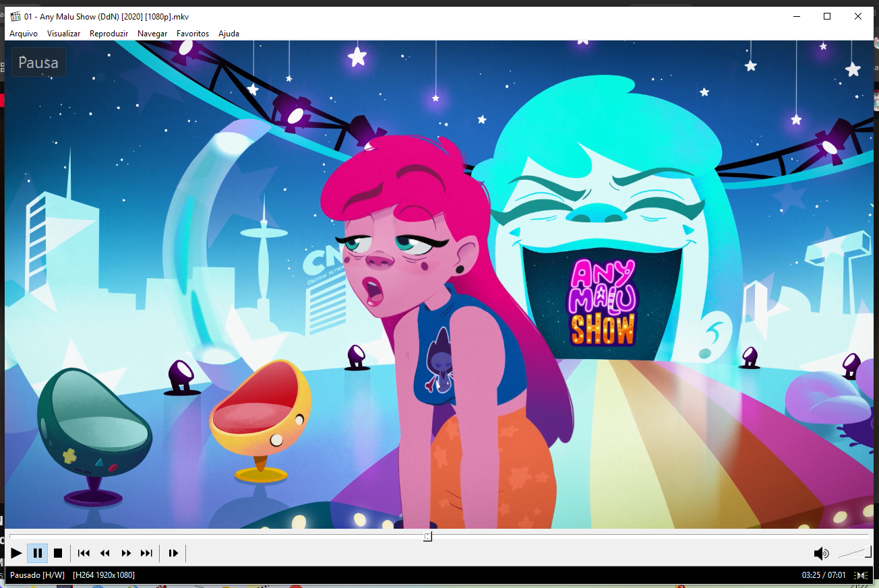Viewport: 879px width, 588px height.
Task: Click the Pausa overlay message
Action: coord(38,63)
